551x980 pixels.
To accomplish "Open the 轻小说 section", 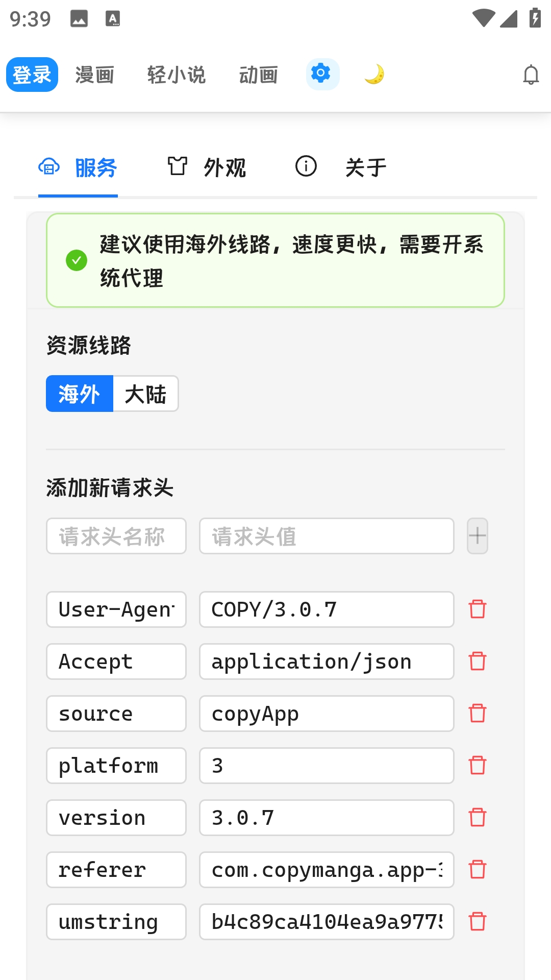I will point(176,75).
